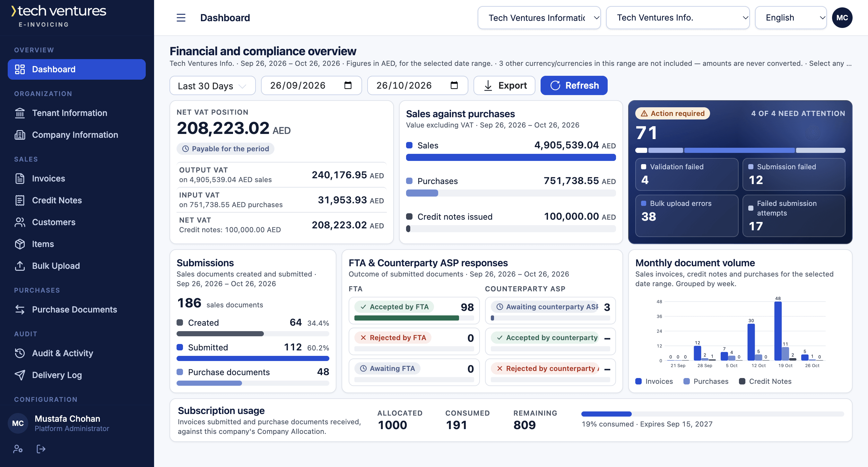Click the 26/09/2026 start date field

(x=311, y=86)
